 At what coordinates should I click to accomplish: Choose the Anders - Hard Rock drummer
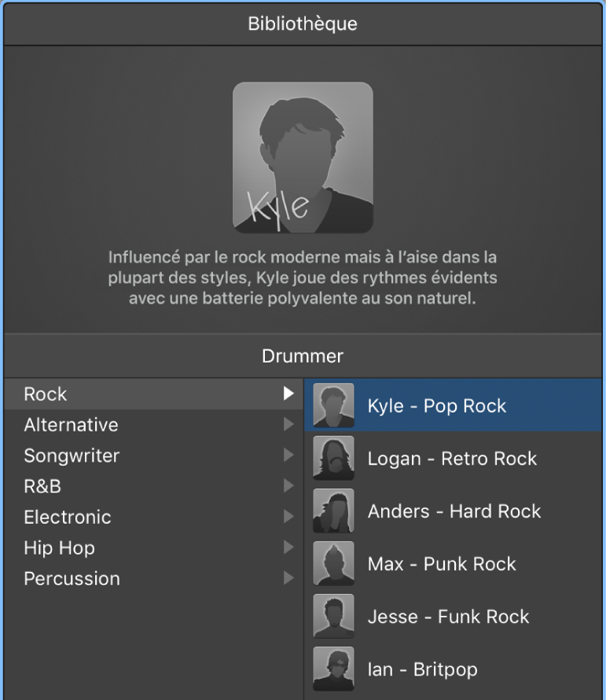(x=454, y=511)
